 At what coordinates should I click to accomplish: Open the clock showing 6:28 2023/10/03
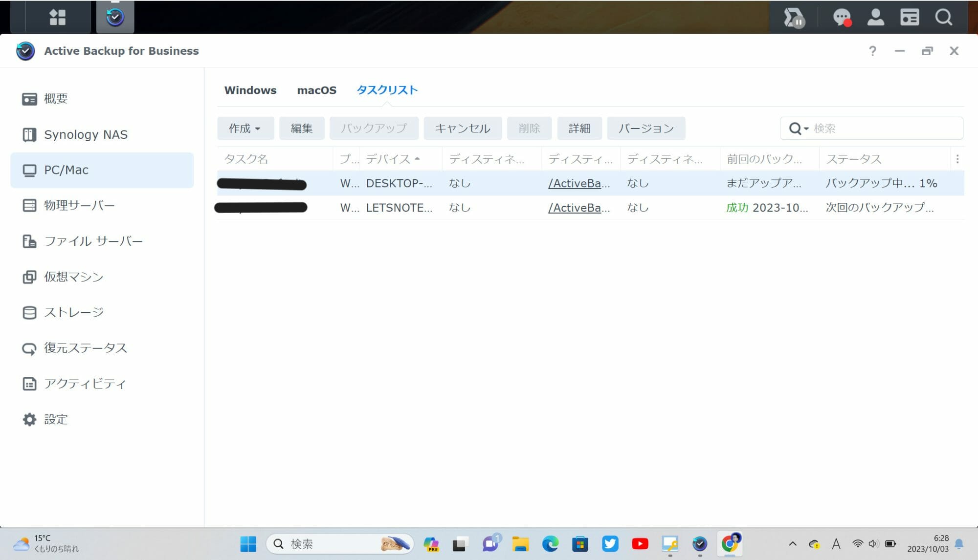[x=928, y=543]
